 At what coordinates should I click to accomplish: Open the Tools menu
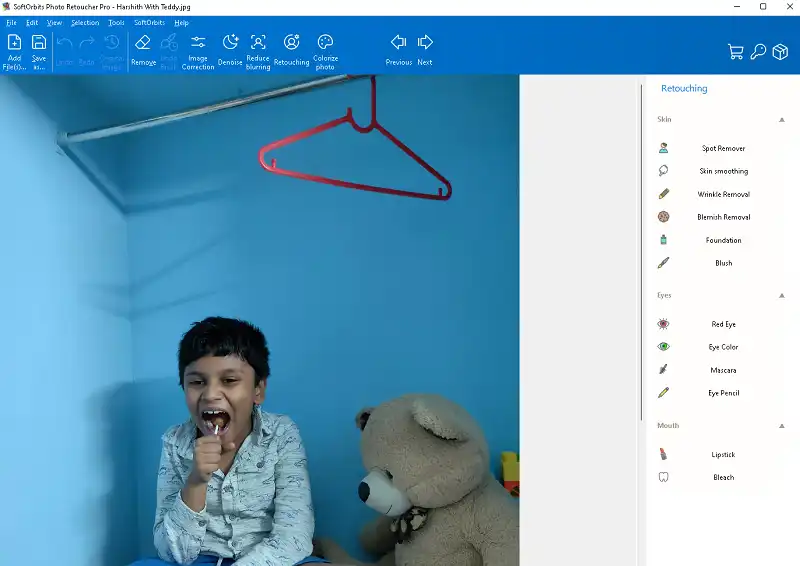(x=116, y=22)
